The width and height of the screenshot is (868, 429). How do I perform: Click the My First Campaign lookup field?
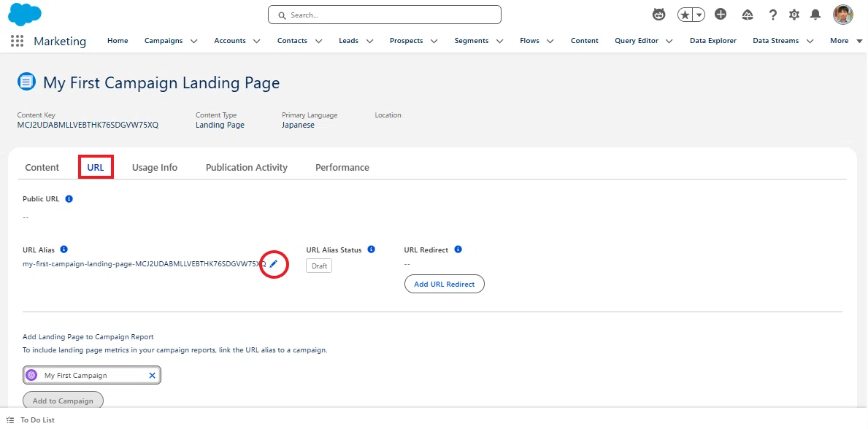tap(92, 375)
